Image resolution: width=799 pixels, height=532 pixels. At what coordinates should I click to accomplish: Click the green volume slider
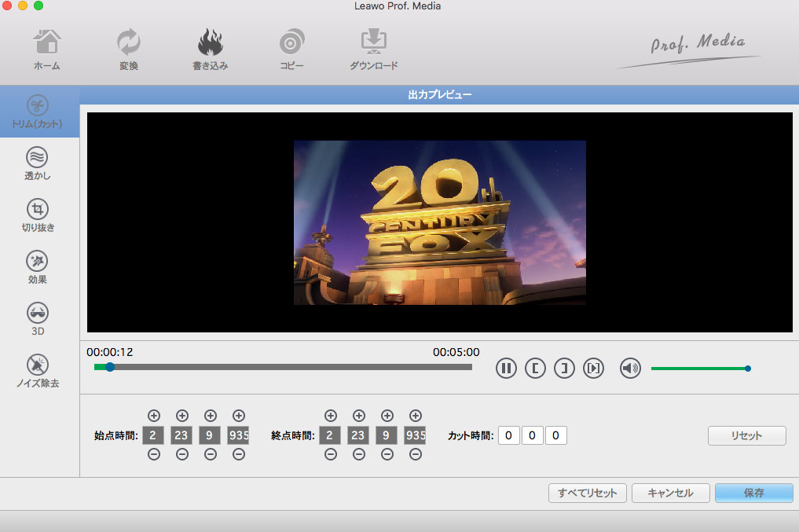(698, 368)
